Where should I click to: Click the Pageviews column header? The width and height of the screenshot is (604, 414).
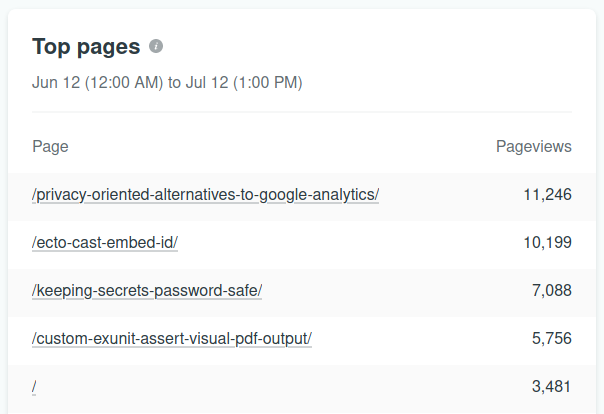(x=534, y=146)
